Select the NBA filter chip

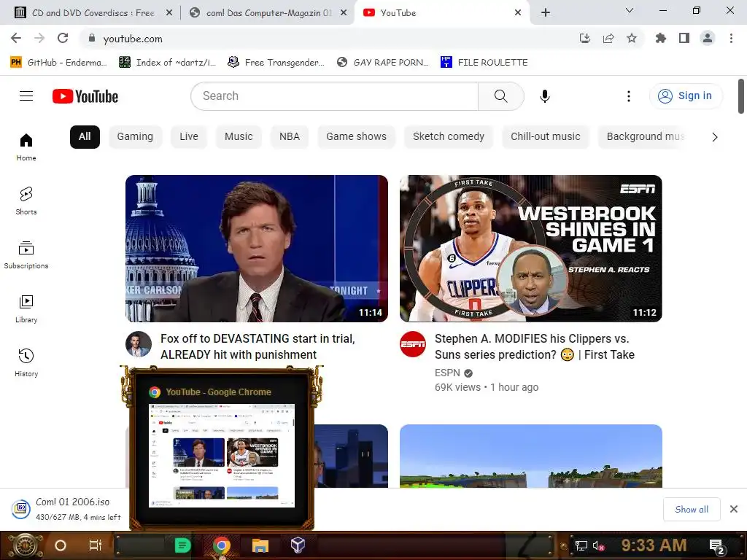[x=290, y=136]
